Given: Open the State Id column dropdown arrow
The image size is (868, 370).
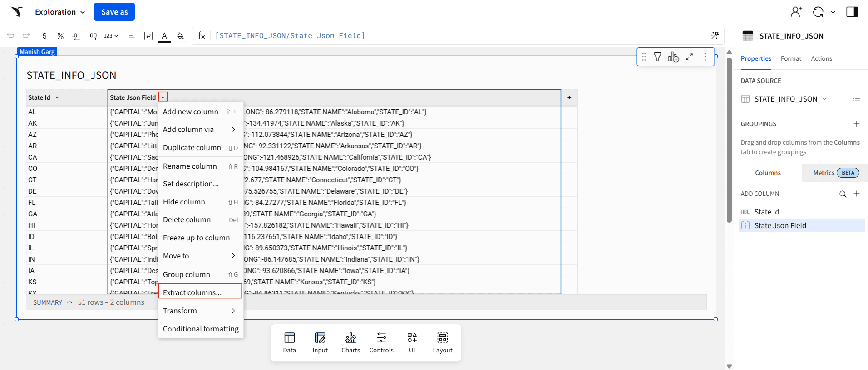Looking at the screenshot, I should click(57, 97).
